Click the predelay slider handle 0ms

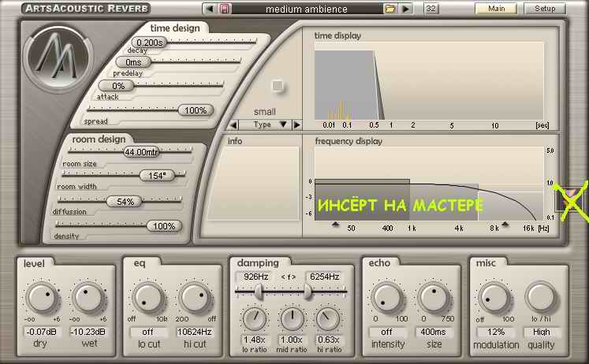coord(133,62)
